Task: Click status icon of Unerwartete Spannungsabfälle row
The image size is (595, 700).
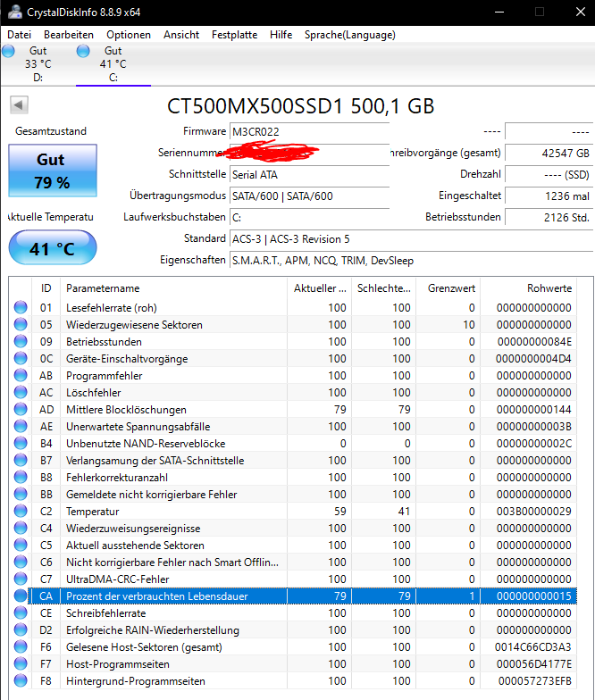Action: pos(21,427)
